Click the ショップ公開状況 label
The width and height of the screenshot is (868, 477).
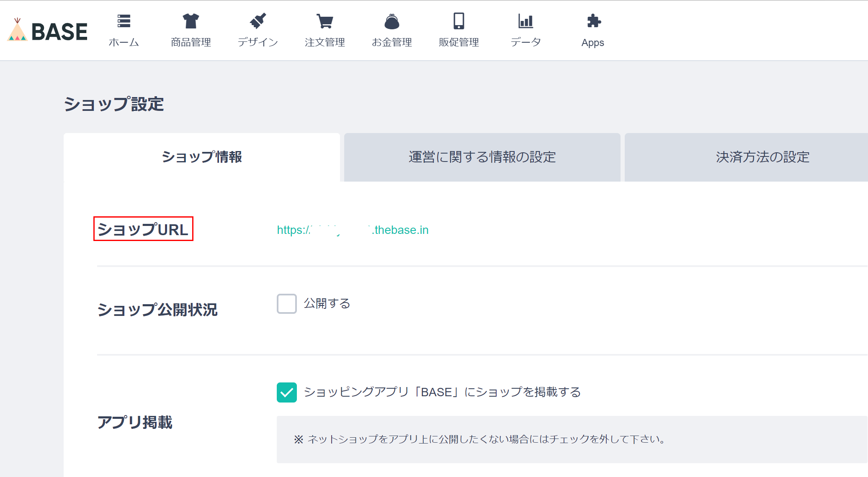157,310
